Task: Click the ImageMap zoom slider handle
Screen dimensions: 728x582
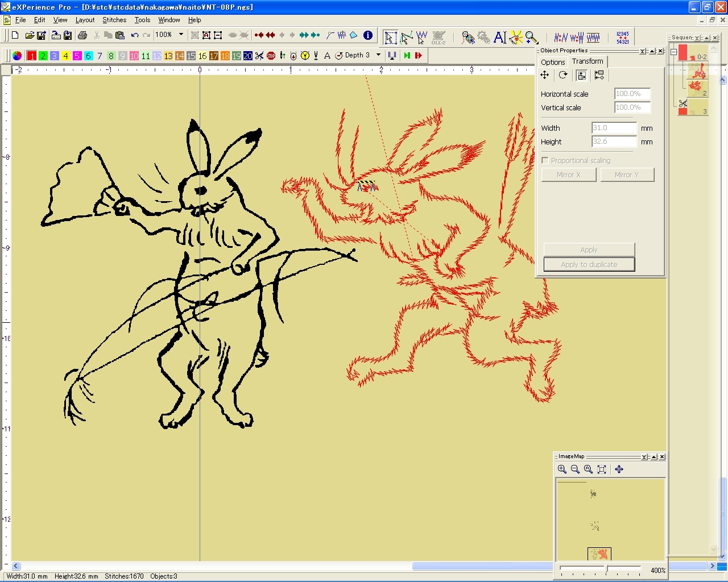Action: pyautogui.click(x=606, y=568)
